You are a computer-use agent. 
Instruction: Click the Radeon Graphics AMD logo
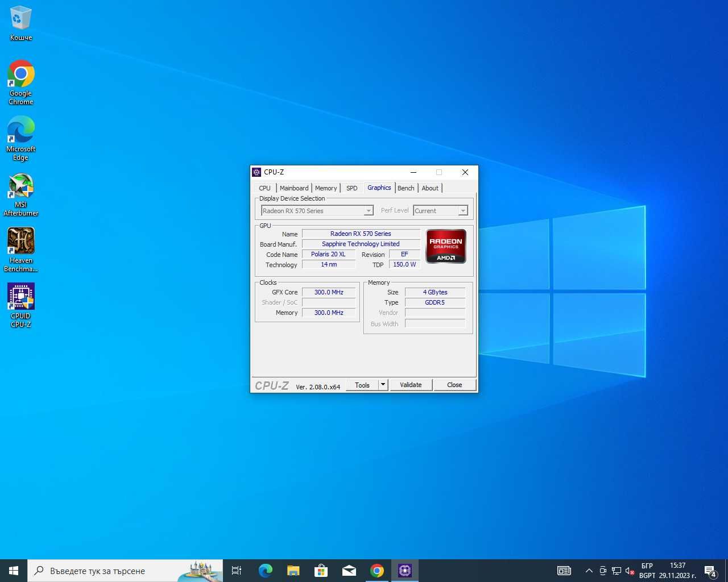pyautogui.click(x=446, y=246)
